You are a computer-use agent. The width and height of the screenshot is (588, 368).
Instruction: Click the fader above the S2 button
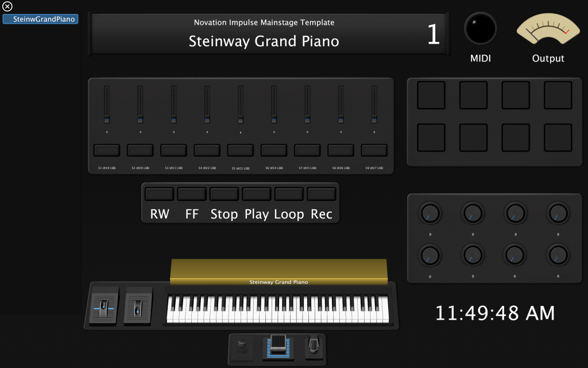(140, 105)
